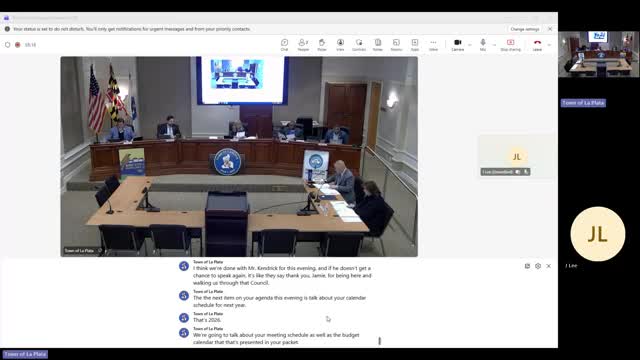
Task: Open the Chat panel in Teams toolbar
Action: [284, 44]
